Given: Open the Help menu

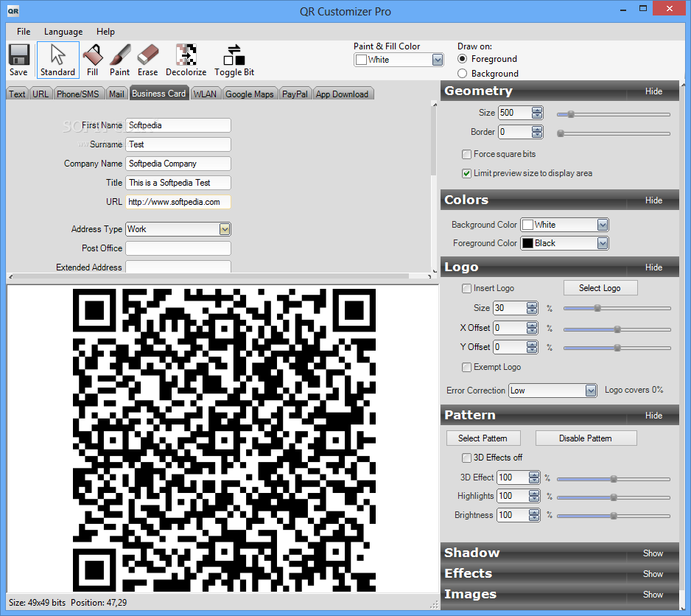Looking at the screenshot, I should (106, 32).
